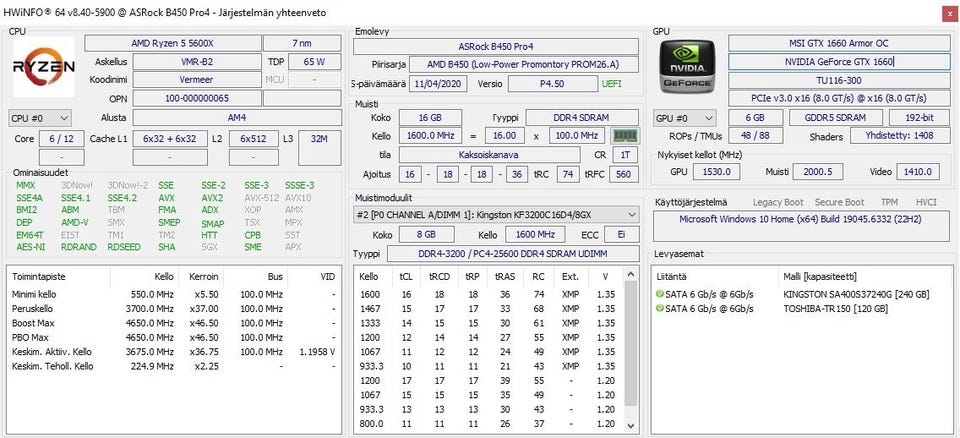Open the GPU #0 selector dropdown

click(684, 118)
